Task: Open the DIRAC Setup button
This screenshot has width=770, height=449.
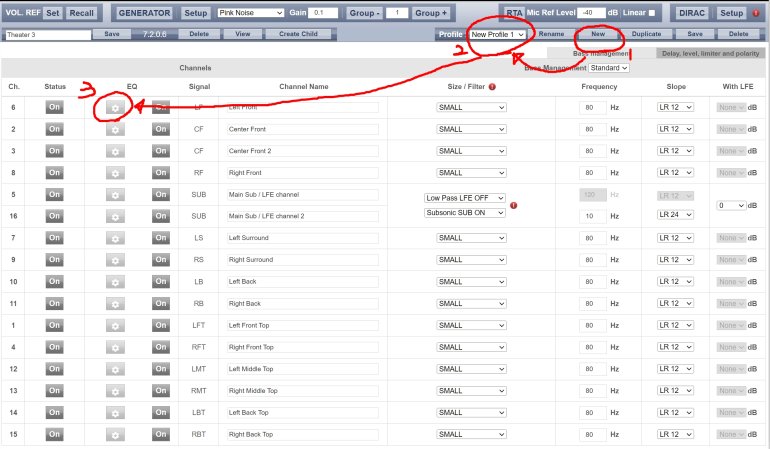Action: (731, 13)
